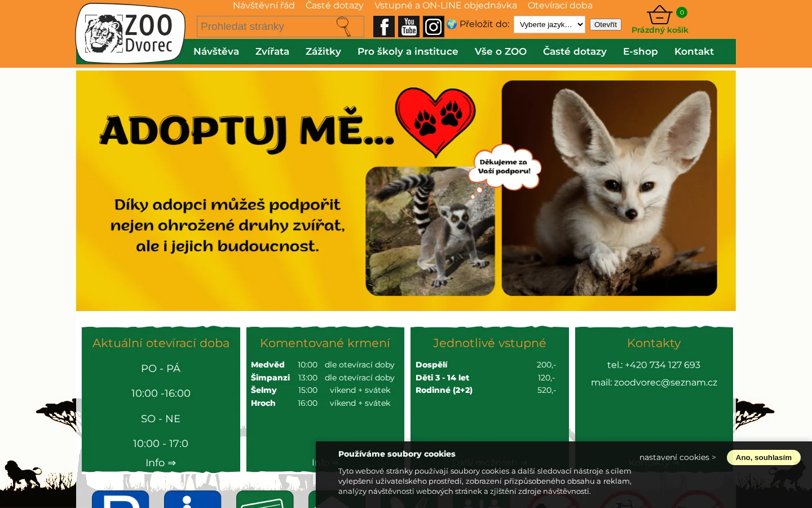Click the Šimpanzi feeding row
The image size is (812, 508).
(x=323, y=378)
